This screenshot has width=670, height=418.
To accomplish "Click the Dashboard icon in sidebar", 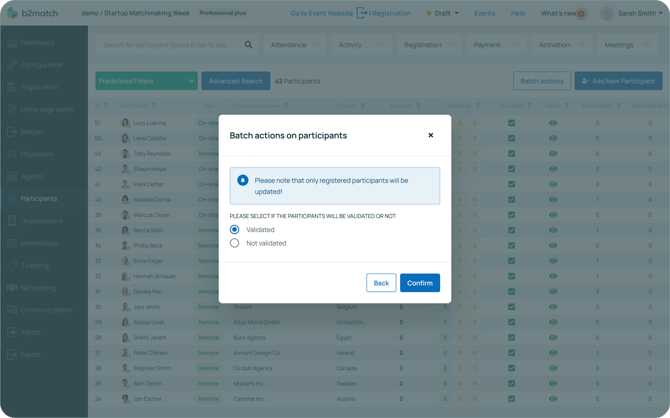I will [x=12, y=43].
